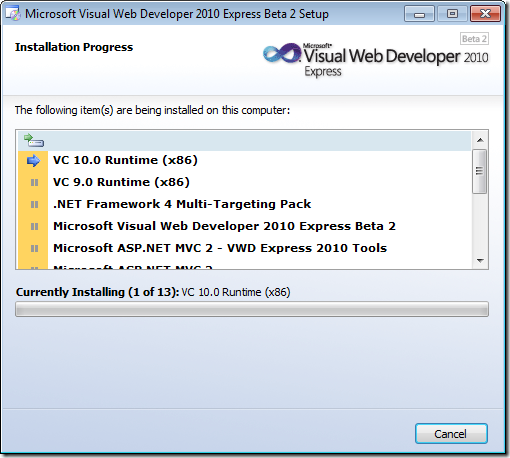Click the Cancel button

pos(451,433)
